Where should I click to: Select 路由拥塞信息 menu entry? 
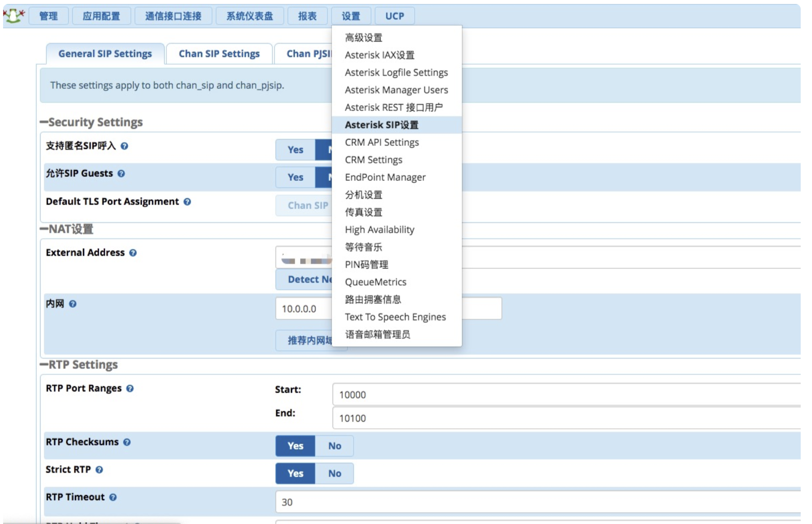click(x=397, y=300)
